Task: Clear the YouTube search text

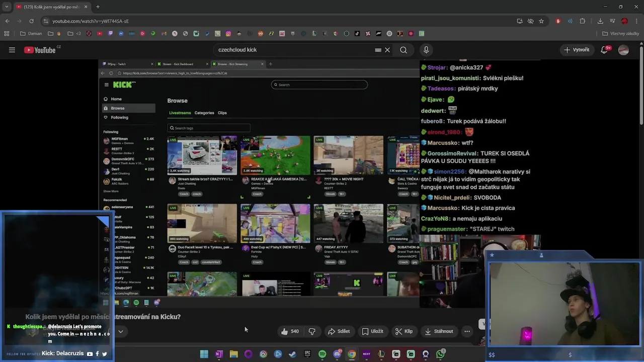Action: 387,50
